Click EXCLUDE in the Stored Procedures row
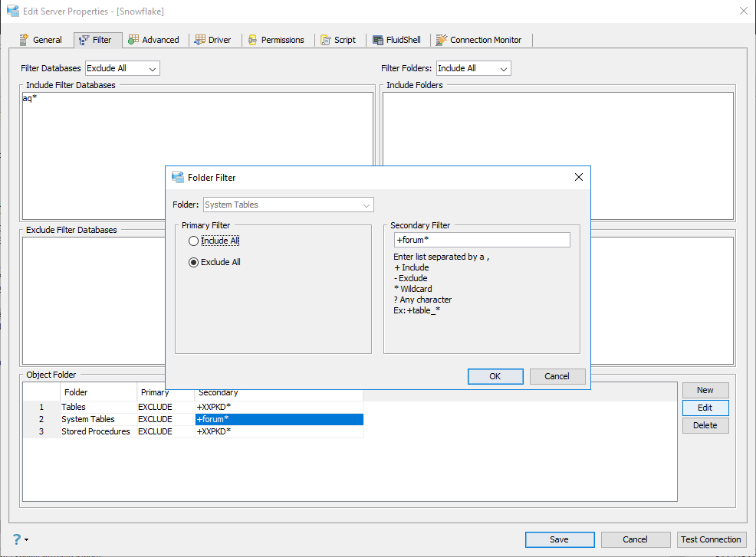 click(166, 431)
